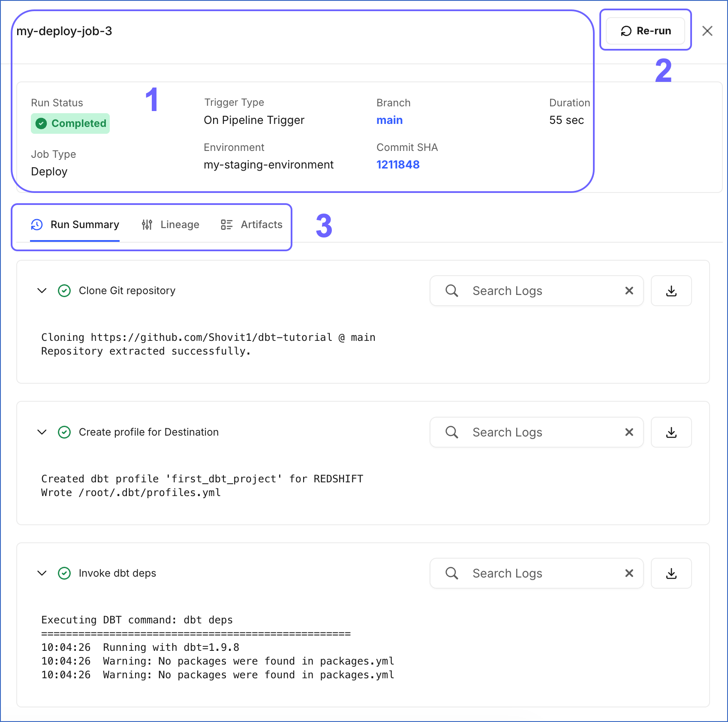Viewport: 728px width, 722px height.
Task: Click the 55 sec duration value
Action: 566,120
